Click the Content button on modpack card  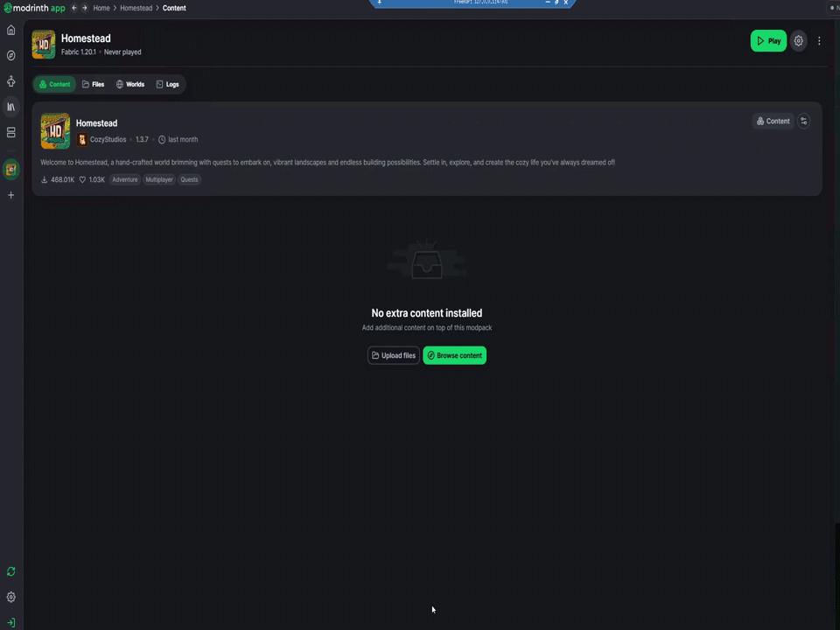click(773, 121)
